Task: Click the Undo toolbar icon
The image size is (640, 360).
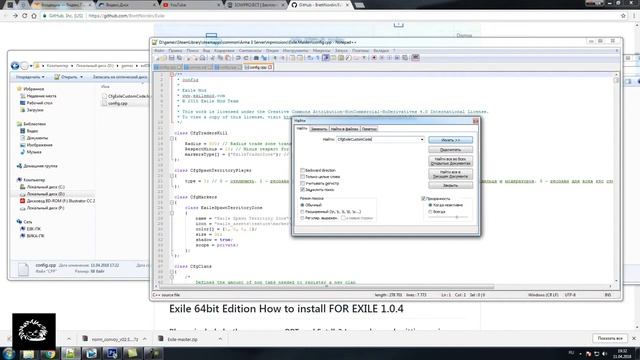Action: 238,58
